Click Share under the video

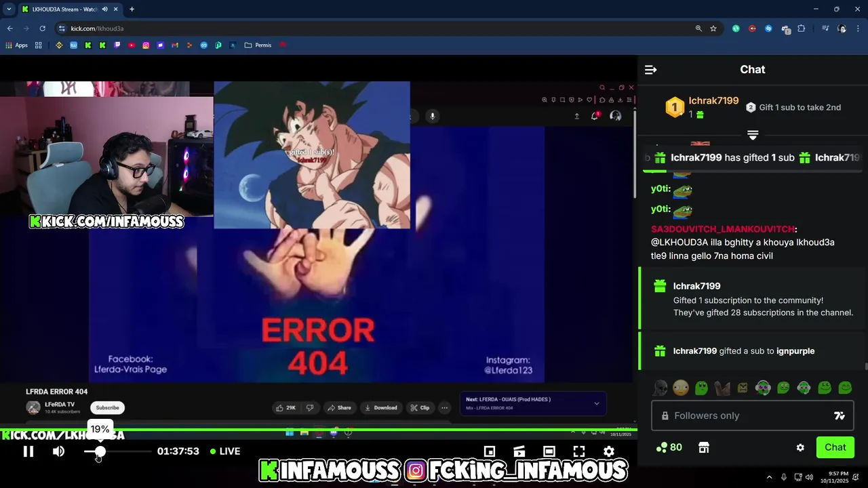click(339, 407)
